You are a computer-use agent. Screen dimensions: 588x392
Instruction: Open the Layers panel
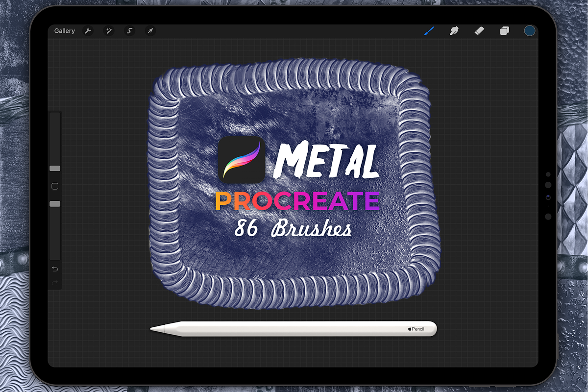click(504, 31)
